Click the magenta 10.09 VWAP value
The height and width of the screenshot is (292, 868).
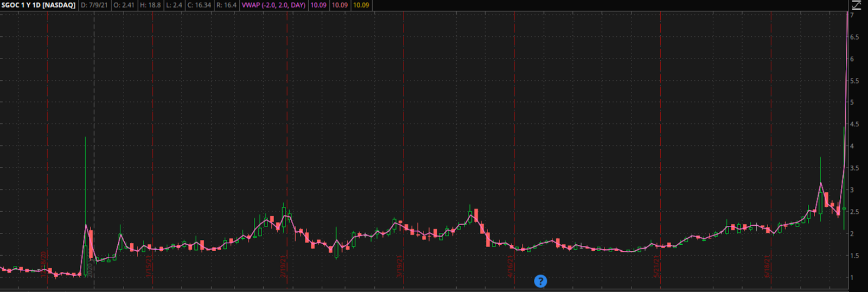(x=318, y=5)
